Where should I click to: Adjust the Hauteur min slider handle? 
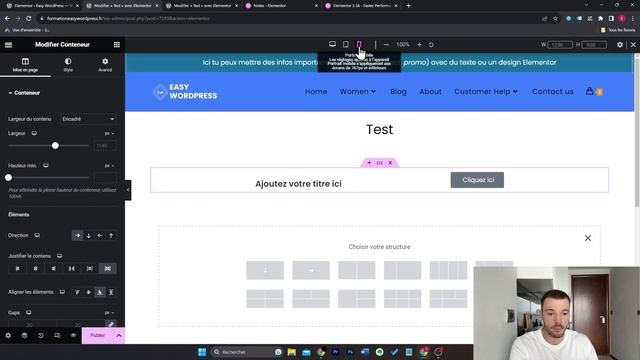click(x=9, y=178)
